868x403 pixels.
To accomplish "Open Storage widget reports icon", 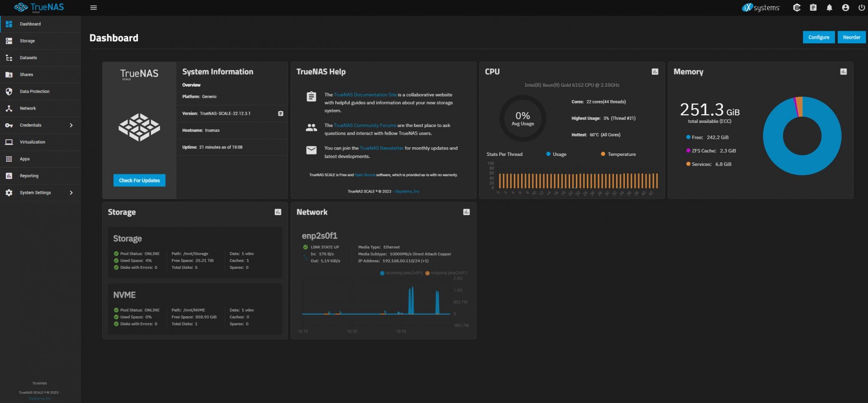I will 278,212.
